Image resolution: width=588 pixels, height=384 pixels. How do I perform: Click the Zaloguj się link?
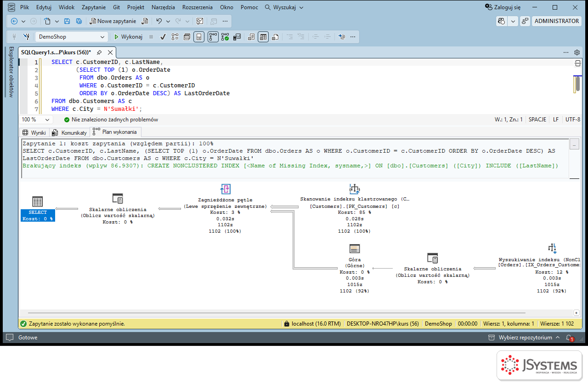click(x=503, y=7)
